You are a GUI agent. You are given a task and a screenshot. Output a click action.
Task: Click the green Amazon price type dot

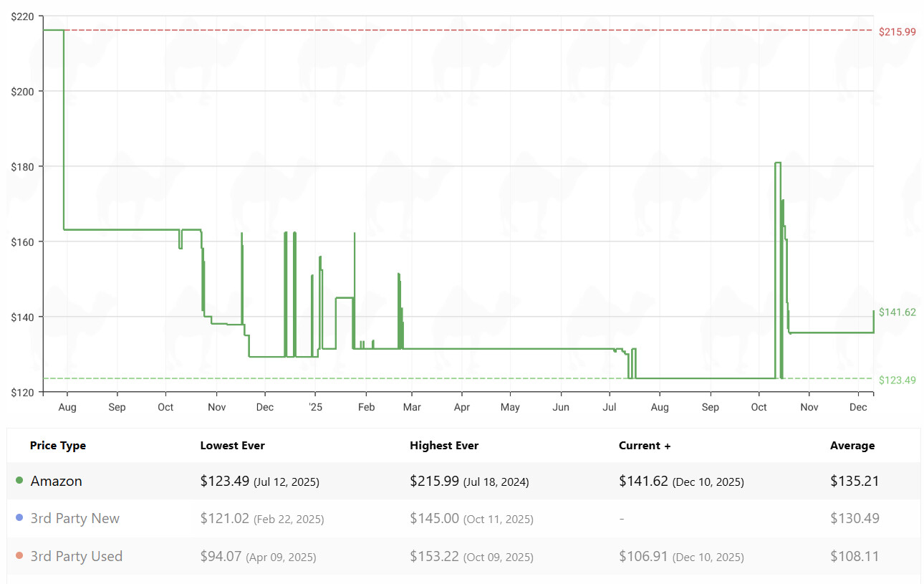tap(19, 481)
